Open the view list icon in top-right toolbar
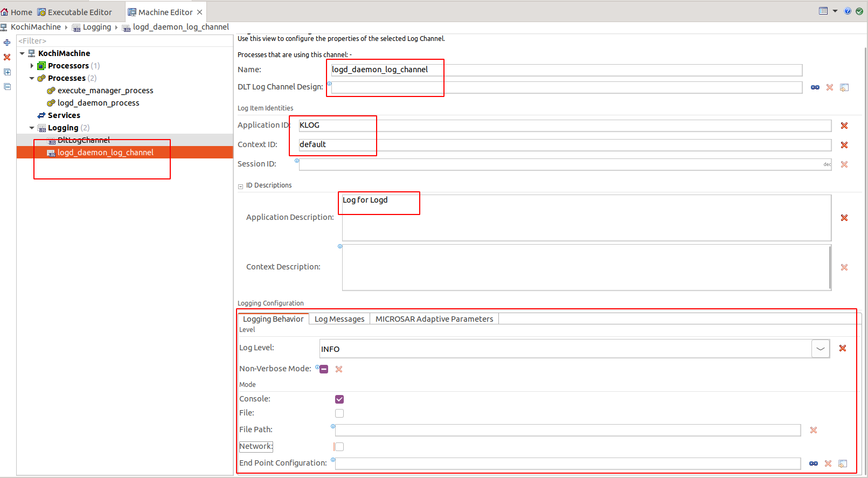 point(823,11)
